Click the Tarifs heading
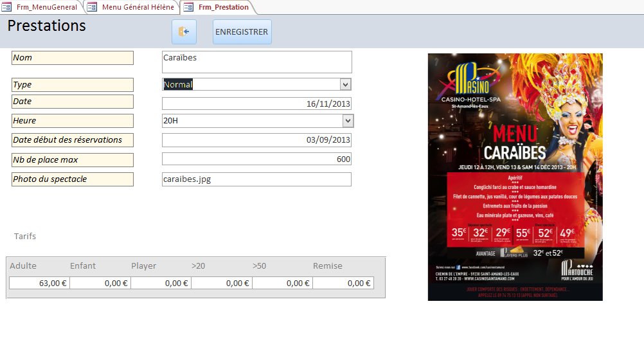 coord(25,236)
